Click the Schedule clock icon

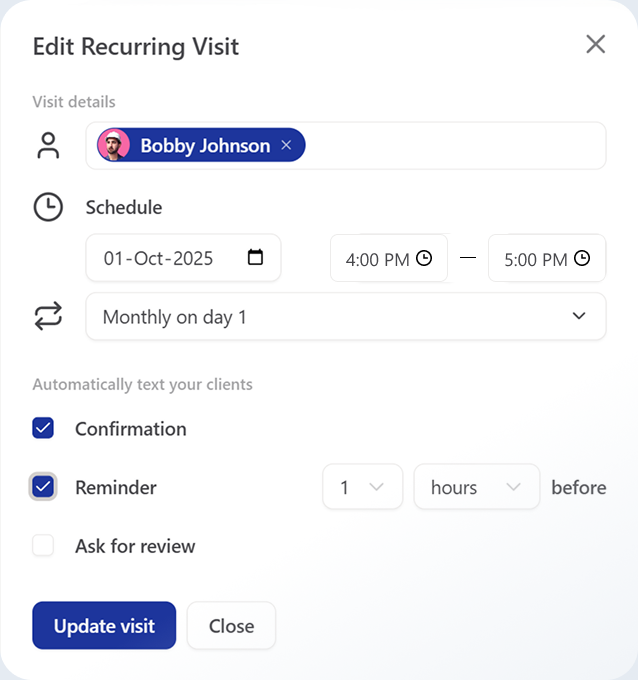pos(48,208)
